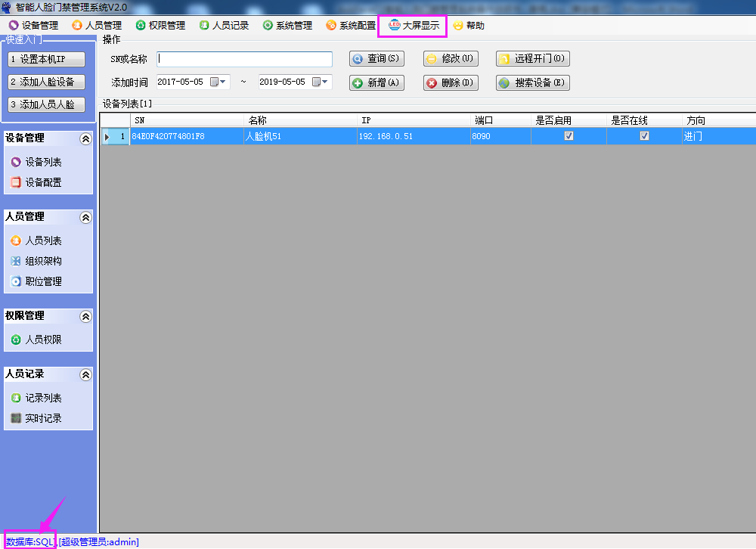Collapse the 设备管理 sidebar section
Screen dimensions: 756x549
coord(85,138)
